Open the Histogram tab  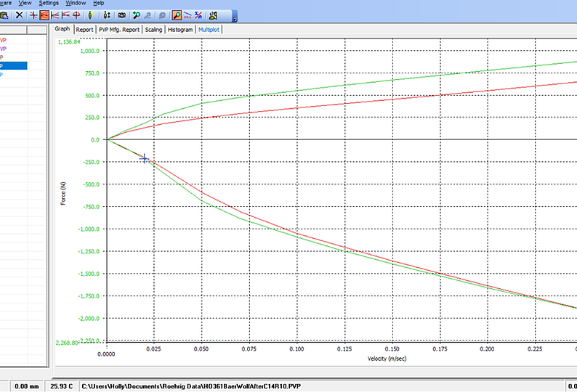(x=180, y=30)
